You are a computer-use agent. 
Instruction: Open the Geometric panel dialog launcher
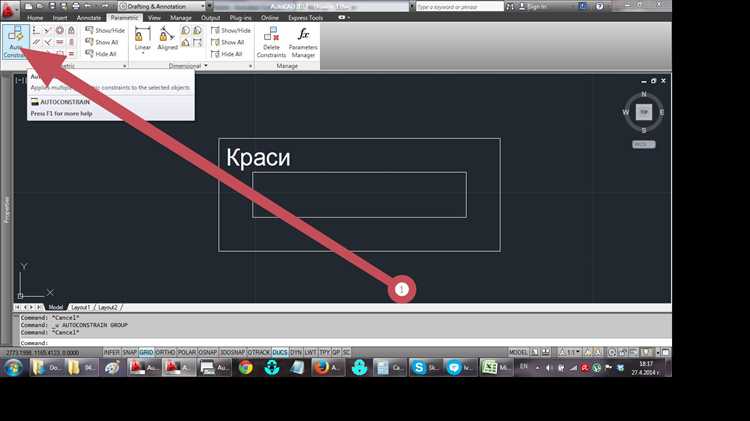(x=125, y=66)
